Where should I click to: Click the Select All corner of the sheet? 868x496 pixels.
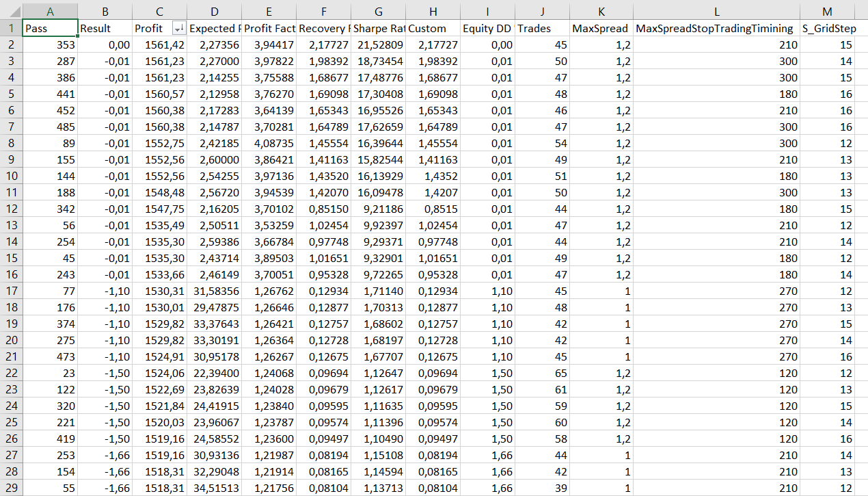11,10
